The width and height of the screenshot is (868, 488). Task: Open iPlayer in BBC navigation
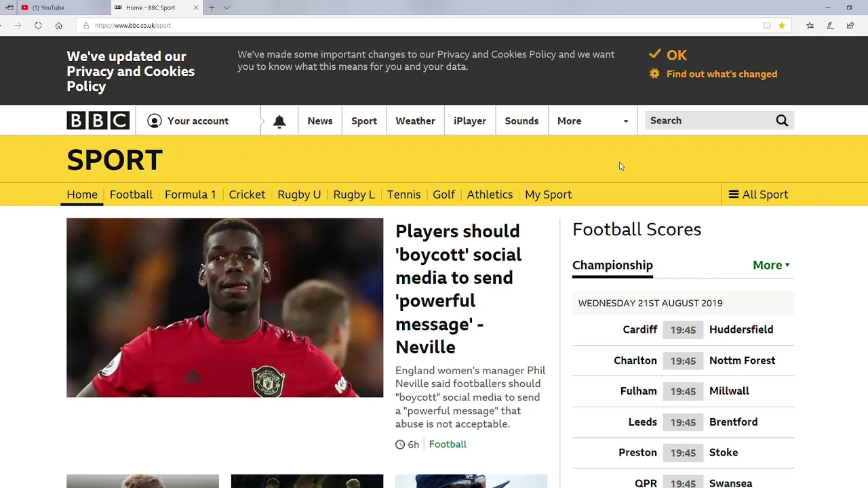click(x=470, y=121)
